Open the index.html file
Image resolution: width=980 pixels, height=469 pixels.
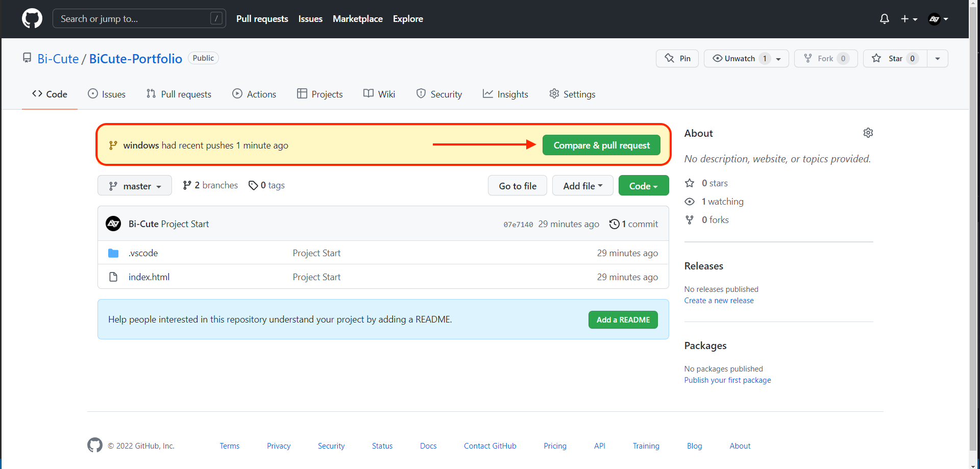[x=149, y=277]
